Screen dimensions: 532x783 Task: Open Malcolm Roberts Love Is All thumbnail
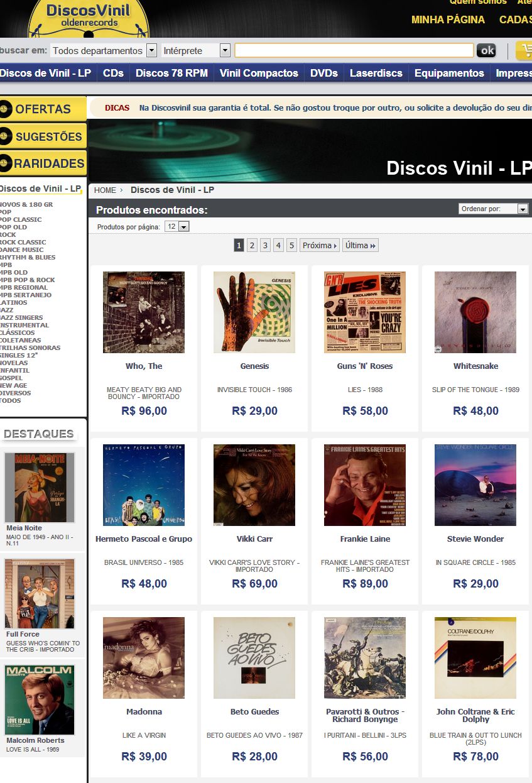pyautogui.click(x=40, y=700)
